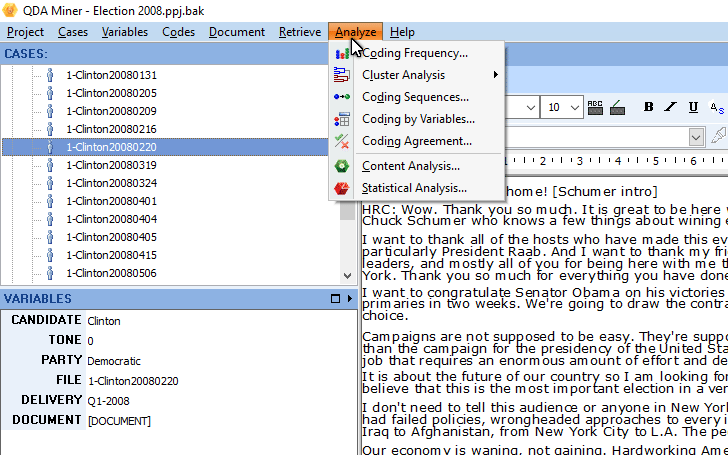
Task: Click the document ruler at mark 3
Action: point(580,161)
